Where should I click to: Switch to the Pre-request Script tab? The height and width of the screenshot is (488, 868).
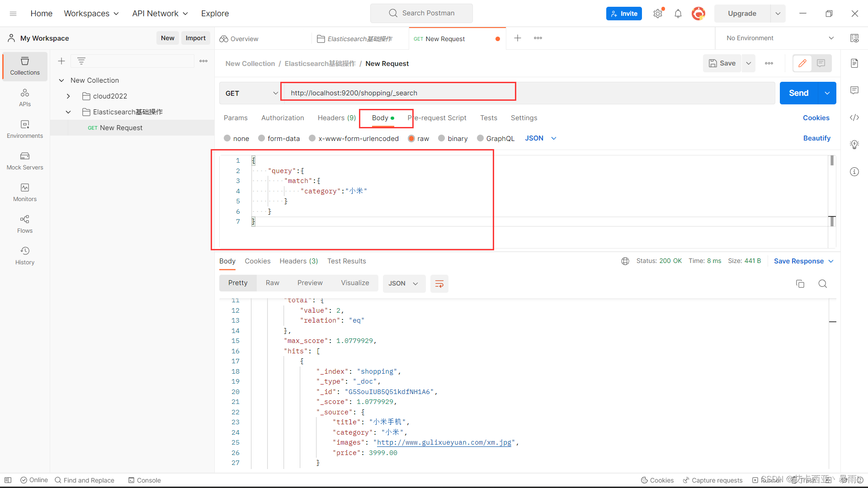click(437, 117)
